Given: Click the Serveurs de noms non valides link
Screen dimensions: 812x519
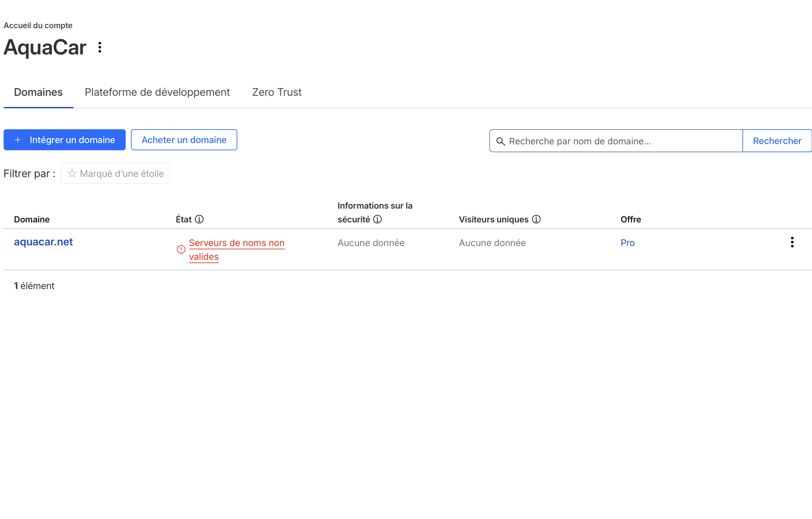Looking at the screenshot, I should tap(236, 243).
